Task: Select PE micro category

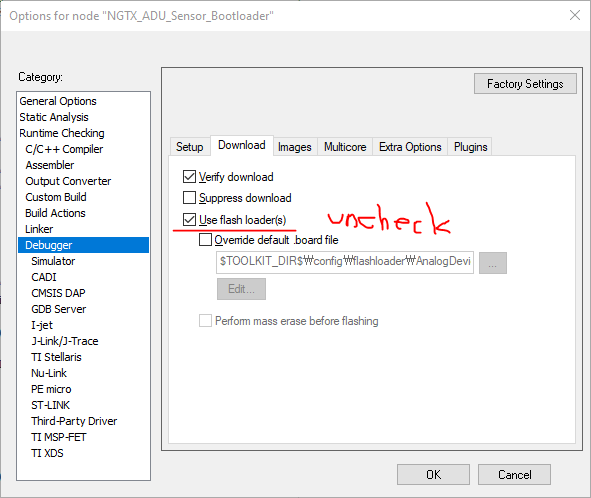Action: 83,389
